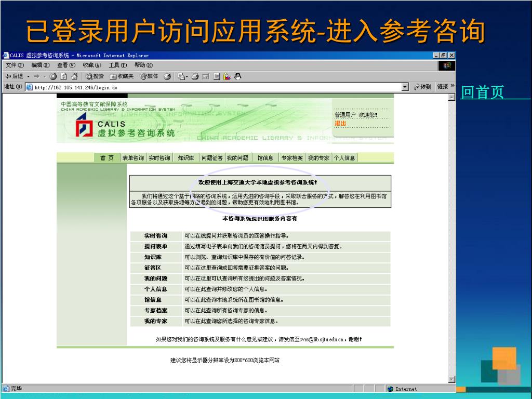Viewport: 532px width, 399px height.
Task: Open the 实时咨询 tab
Action: coord(159,158)
